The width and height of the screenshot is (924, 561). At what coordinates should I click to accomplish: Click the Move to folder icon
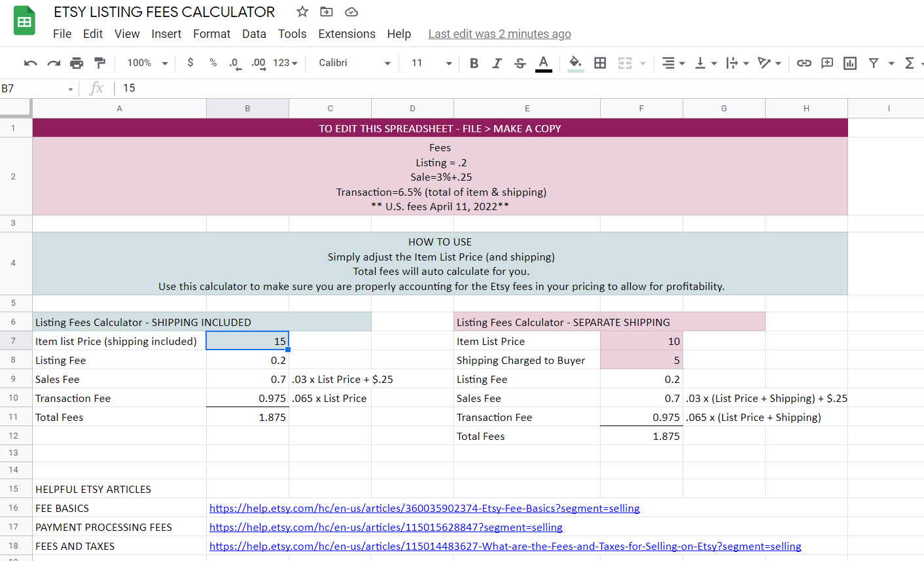(327, 12)
